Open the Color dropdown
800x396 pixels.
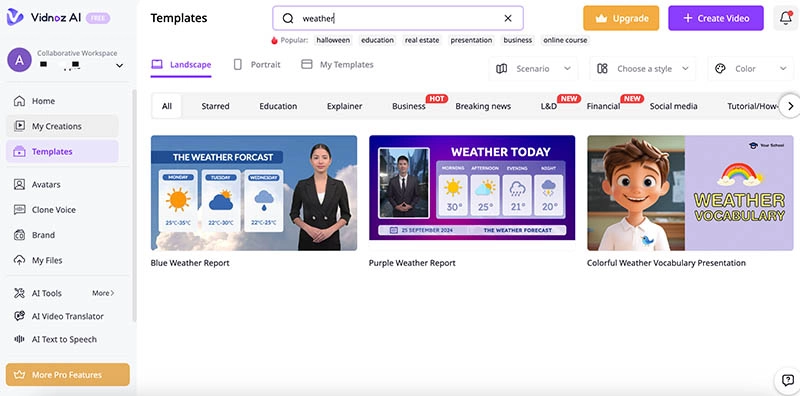point(751,69)
